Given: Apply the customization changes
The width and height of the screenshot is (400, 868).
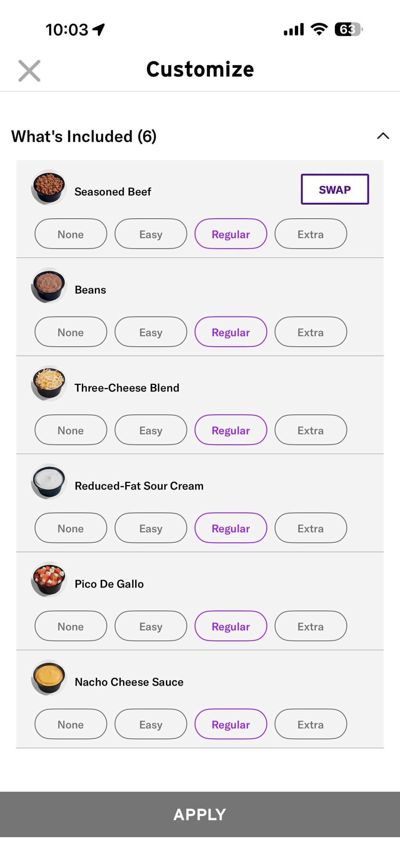Looking at the screenshot, I should tap(200, 814).
